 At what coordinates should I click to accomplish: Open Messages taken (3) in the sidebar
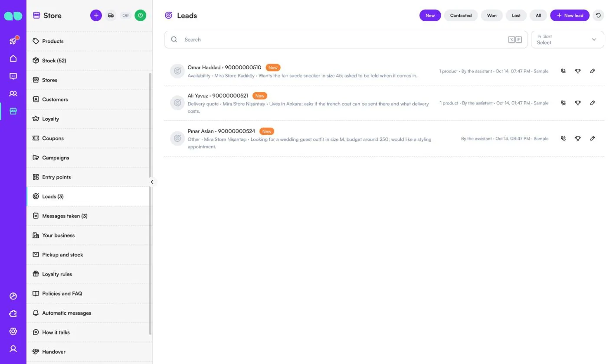[89, 216]
